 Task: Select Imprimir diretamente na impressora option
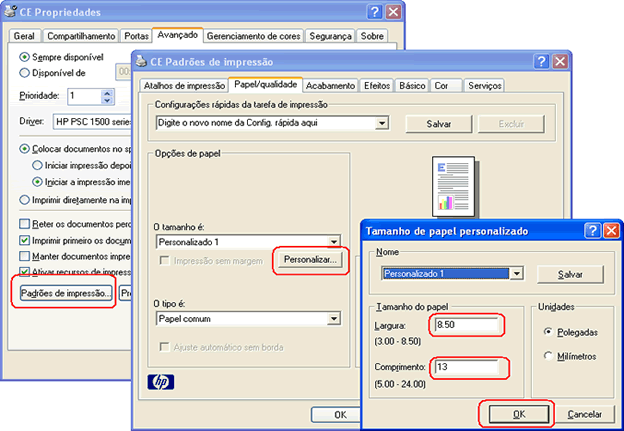[x=25, y=200]
